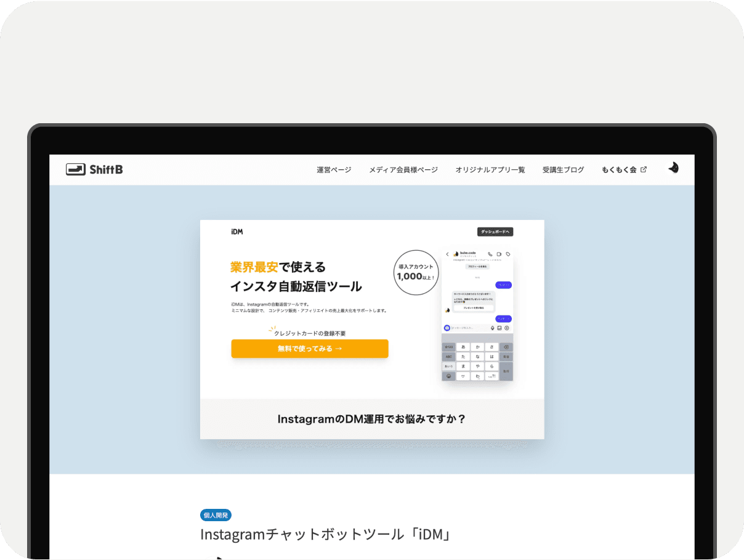Viewport: 744px width, 560px height.
Task: Click the orange 無料で使ってみる button
Action: (309, 349)
